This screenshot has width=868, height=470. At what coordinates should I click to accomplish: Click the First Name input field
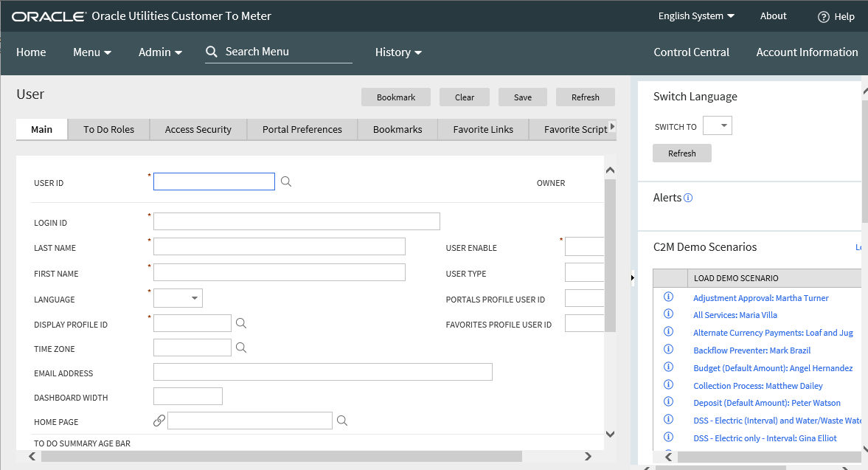pos(279,272)
